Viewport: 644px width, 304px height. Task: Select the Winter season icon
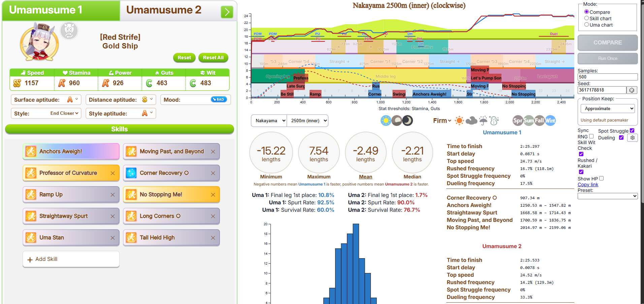tap(550, 121)
